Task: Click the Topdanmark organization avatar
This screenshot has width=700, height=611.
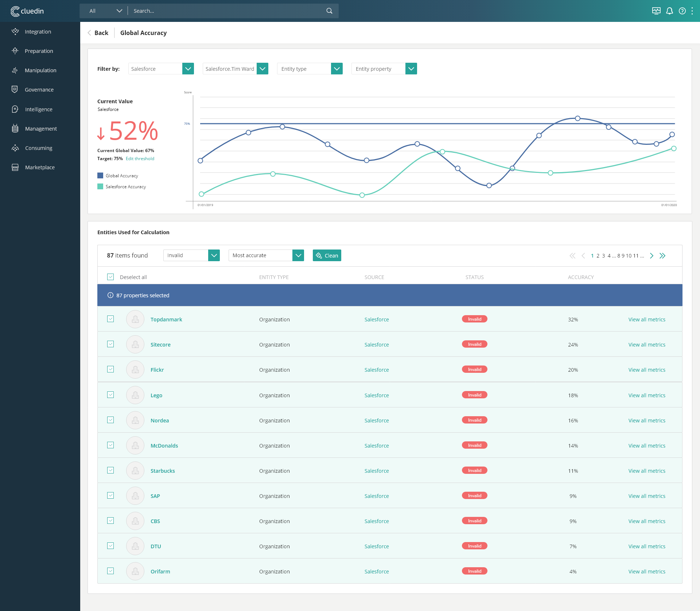Action: 135,319
